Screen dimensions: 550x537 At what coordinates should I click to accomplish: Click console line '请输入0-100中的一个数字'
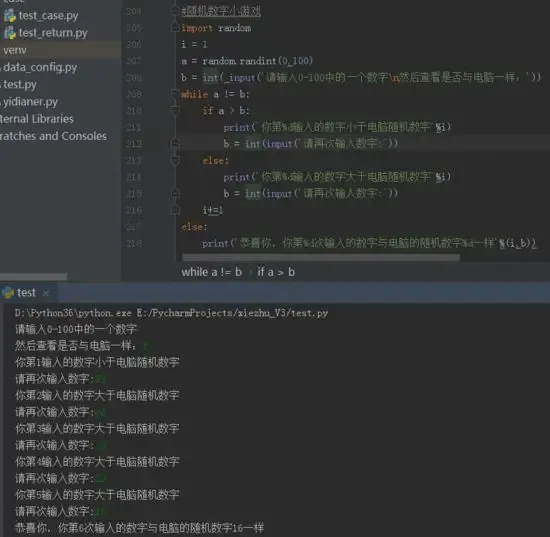coord(76,329)
